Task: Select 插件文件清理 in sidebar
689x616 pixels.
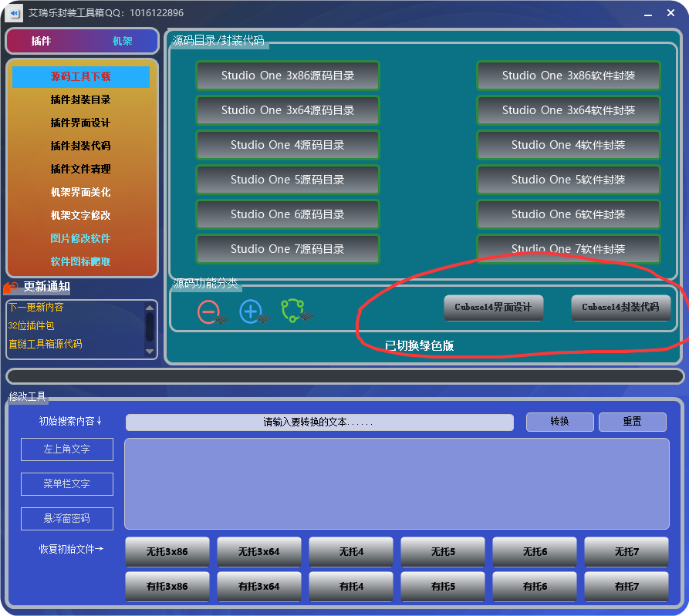Action: point(80,169)
